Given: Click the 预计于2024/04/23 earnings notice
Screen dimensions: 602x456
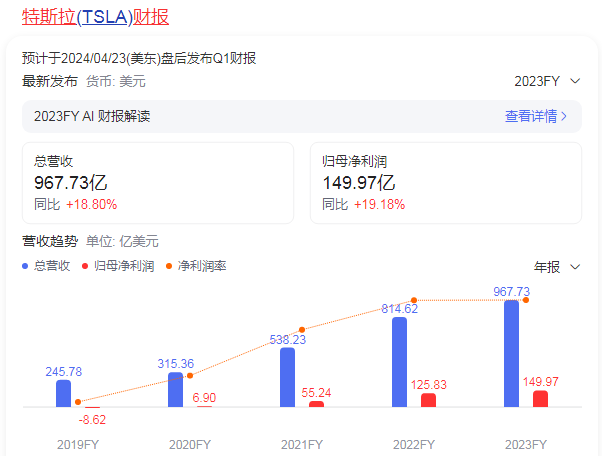Looking at the screenshot, I should click(139, 58).
